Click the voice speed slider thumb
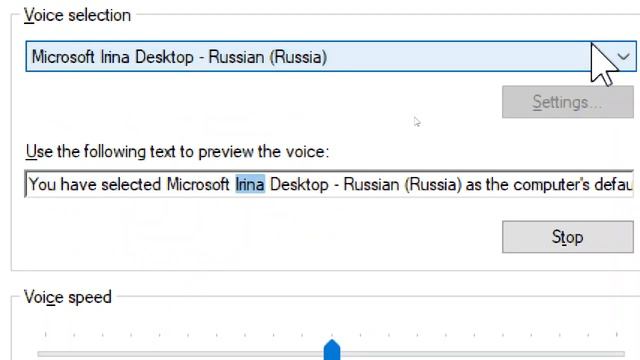The image size is (640, 360). (x=332, y=350)
